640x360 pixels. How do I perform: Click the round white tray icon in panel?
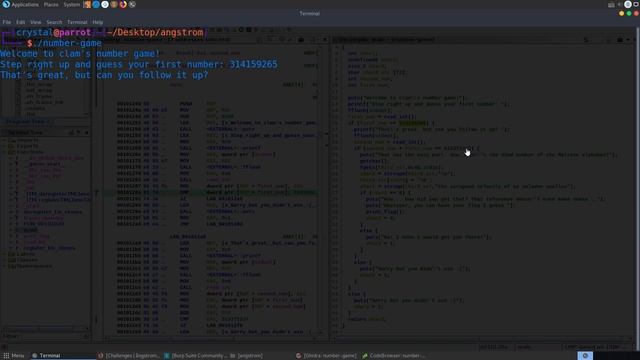(x=628, y=4)
